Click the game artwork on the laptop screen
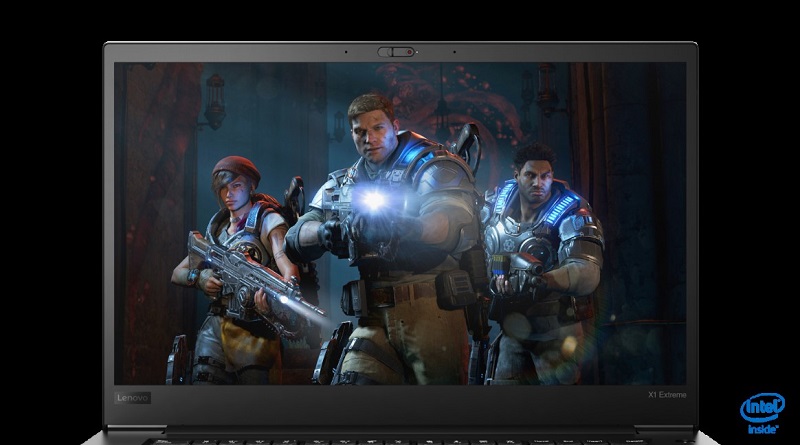800x445 pixels. (401, 224)
